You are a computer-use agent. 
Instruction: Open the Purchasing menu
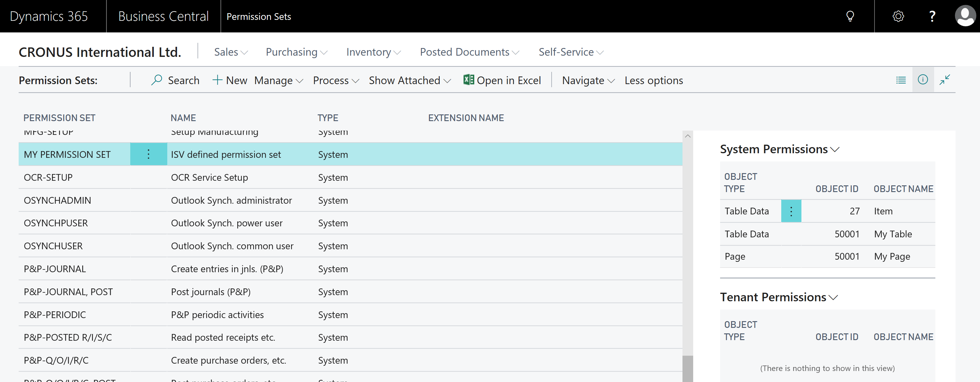pos(296,52)
